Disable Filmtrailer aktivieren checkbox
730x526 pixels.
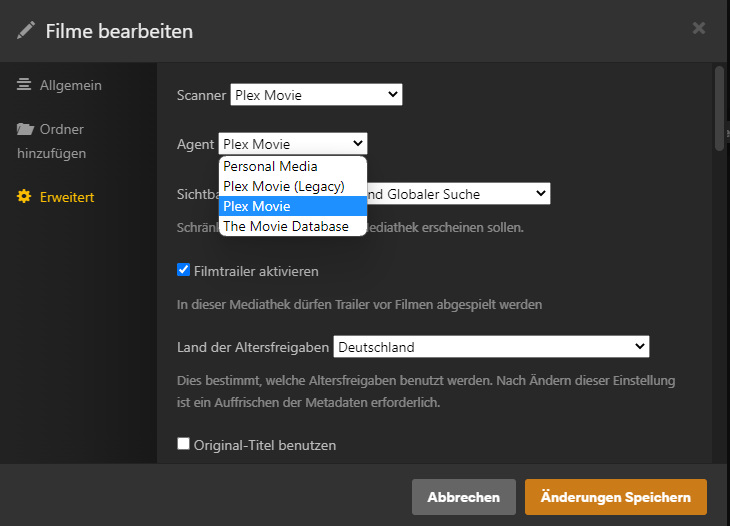183,270
